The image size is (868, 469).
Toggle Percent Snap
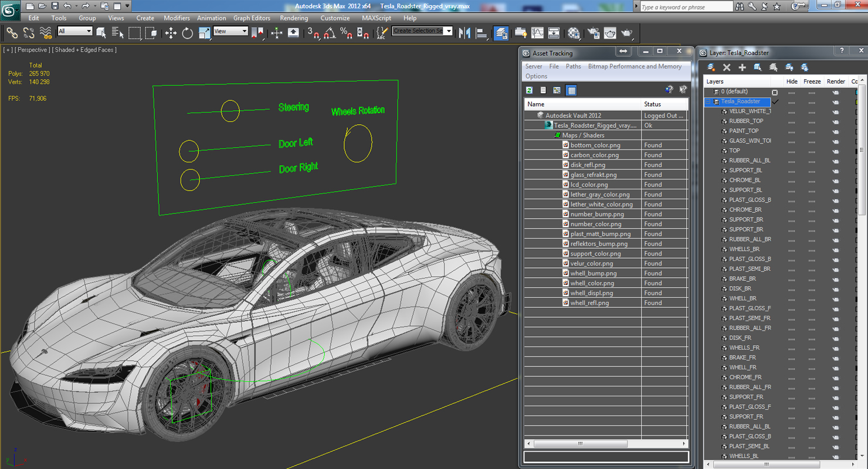[x=346, y=33]
